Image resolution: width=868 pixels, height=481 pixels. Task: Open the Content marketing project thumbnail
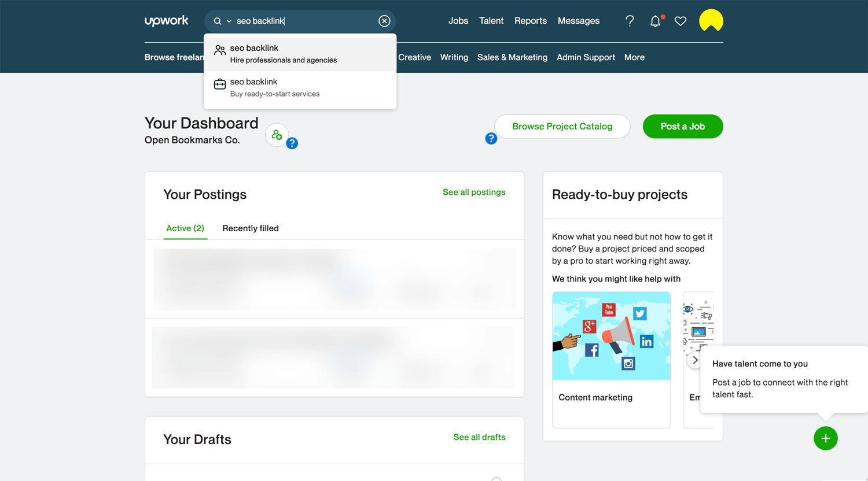(x=612, y=336)
